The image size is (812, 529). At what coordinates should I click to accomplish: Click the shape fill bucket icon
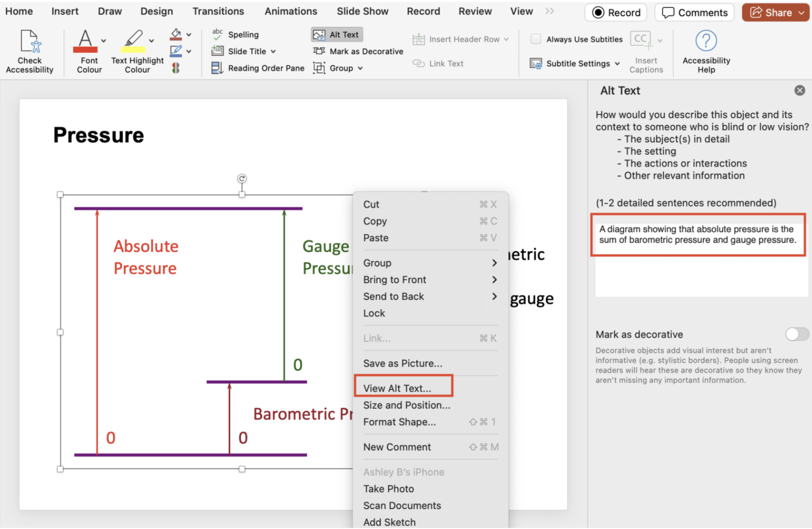[x=176, y=34]
